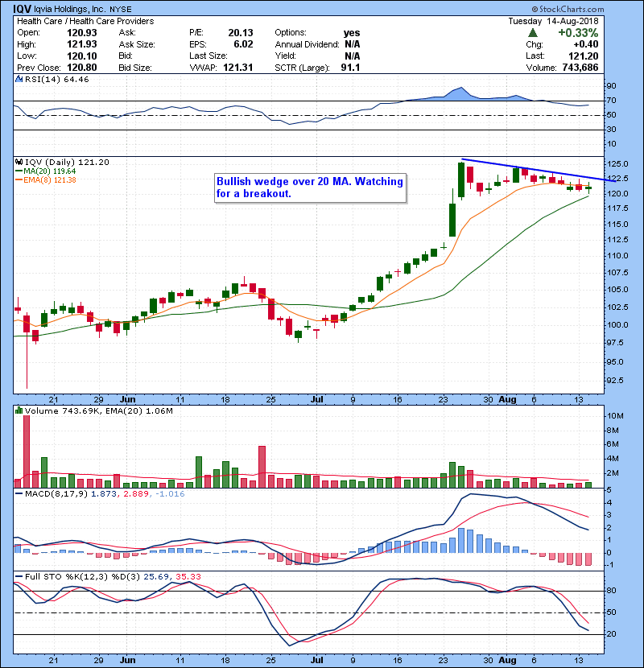Click the SCTR (Large) value 91.1
644x668 pixels.
coord(350,68)
